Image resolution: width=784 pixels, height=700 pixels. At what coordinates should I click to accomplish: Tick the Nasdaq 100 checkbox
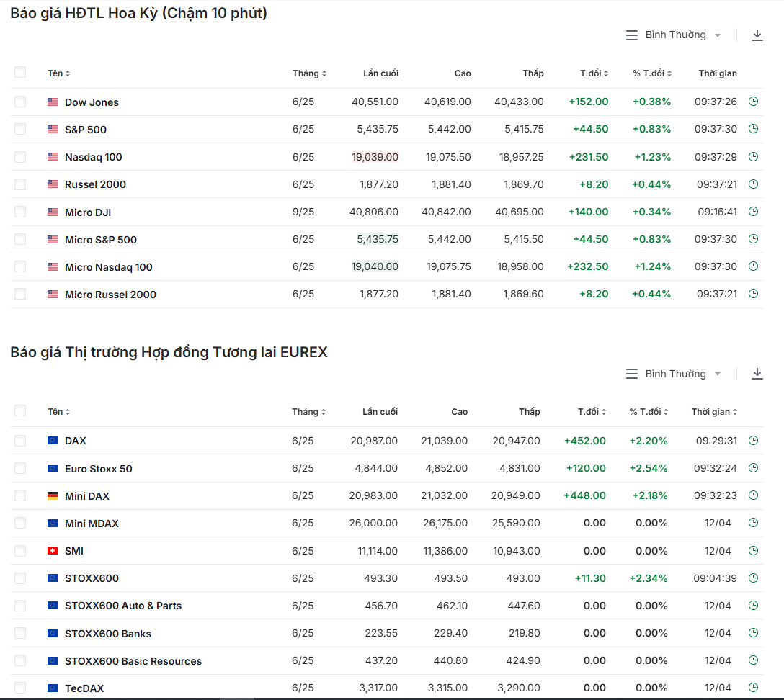point(20,157)
